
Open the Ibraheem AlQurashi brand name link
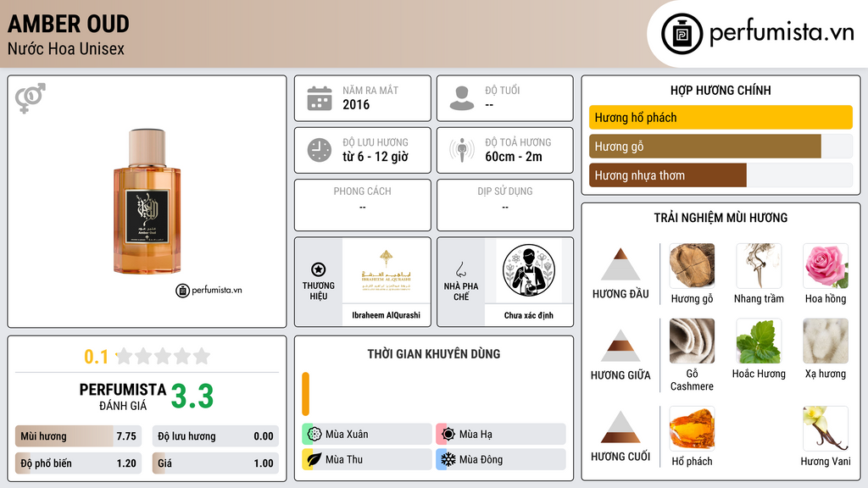[x=386, y=315]
